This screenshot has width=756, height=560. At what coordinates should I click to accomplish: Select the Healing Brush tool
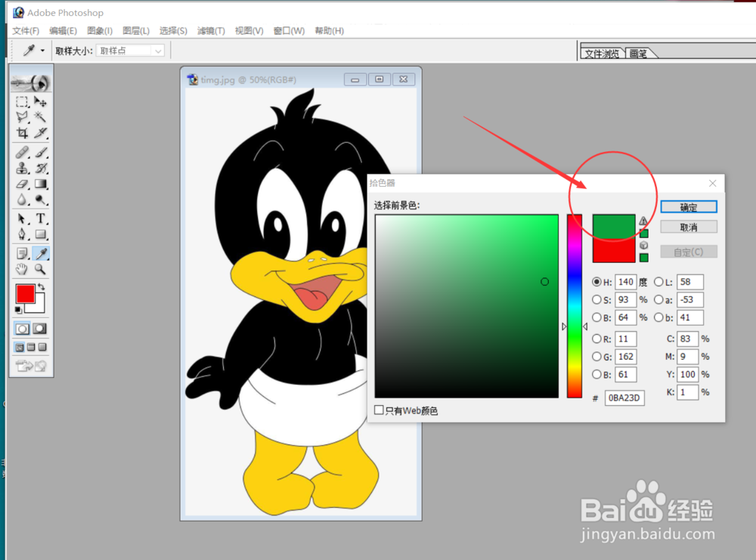tap(22, 153)
